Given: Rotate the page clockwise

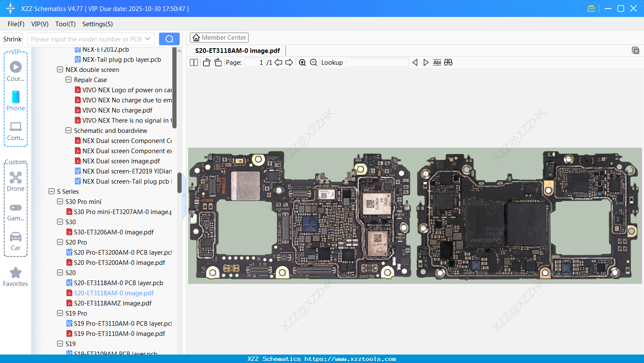Looking at the screenshot, I should [218, 63].
